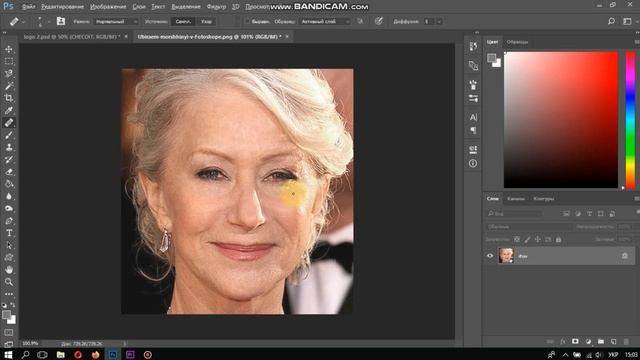Click the Узор source button

(x=206, y=22)
